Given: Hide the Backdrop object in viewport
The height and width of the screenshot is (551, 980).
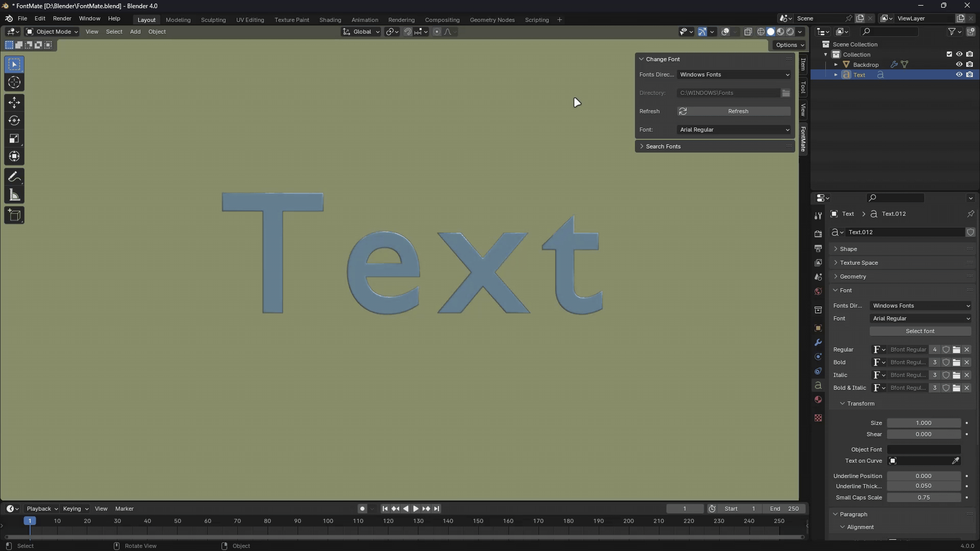Looking at the screenshot, I should click(959, 65).
